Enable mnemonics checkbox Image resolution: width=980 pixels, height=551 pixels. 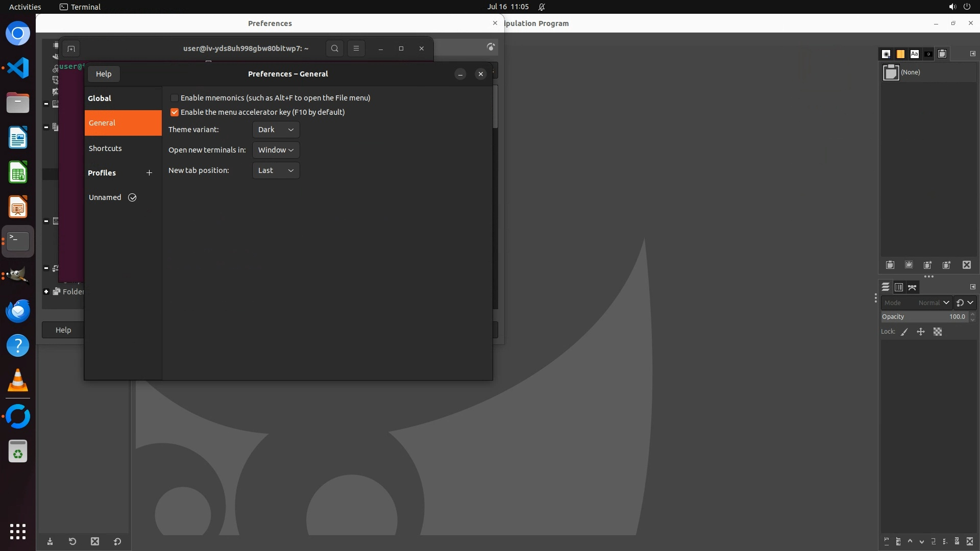click(x=175, y=98)
